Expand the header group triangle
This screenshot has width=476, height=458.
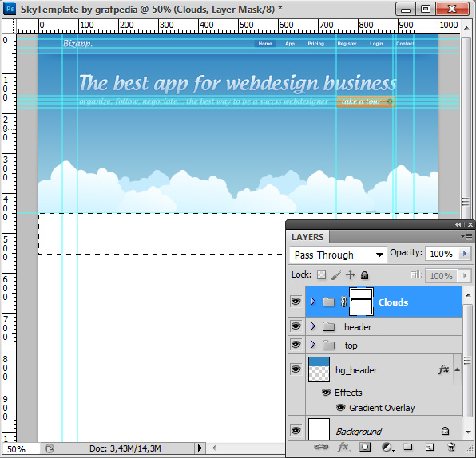click(x=313, y=326)
